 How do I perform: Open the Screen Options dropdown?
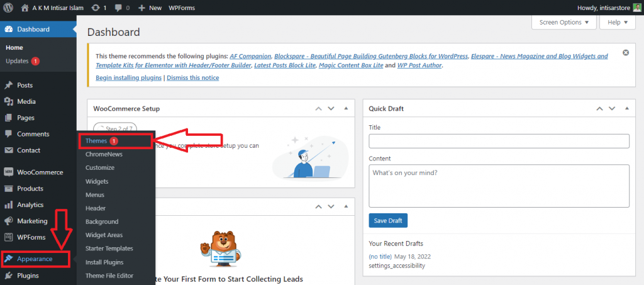coord(563,22)
